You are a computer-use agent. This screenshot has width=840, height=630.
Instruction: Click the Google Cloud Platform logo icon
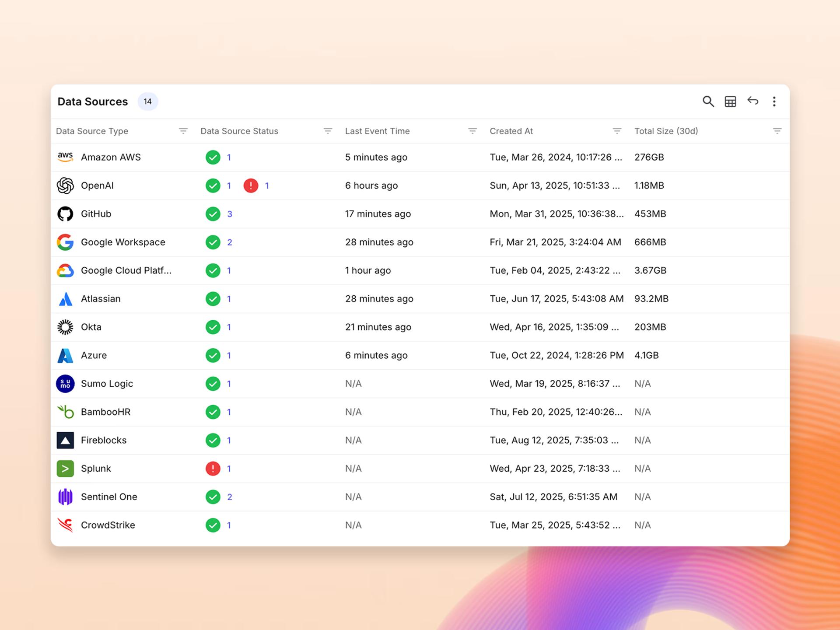click(x=65, y=271)
